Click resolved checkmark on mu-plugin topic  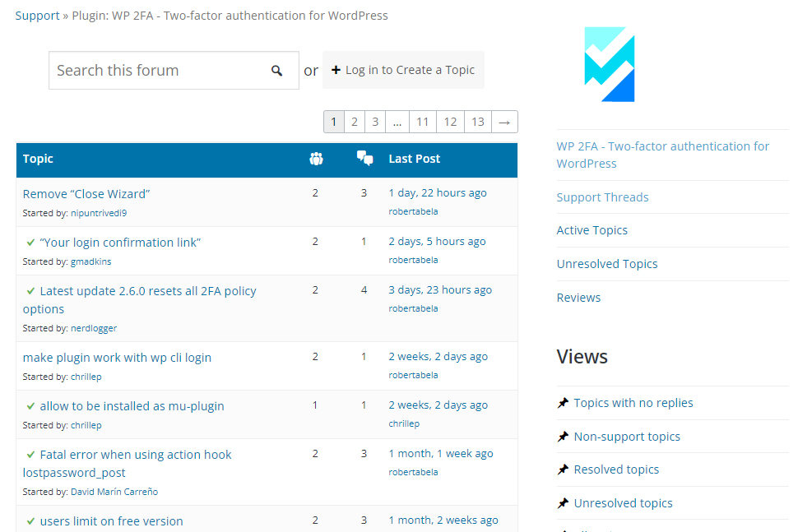(x=30, y=406)
